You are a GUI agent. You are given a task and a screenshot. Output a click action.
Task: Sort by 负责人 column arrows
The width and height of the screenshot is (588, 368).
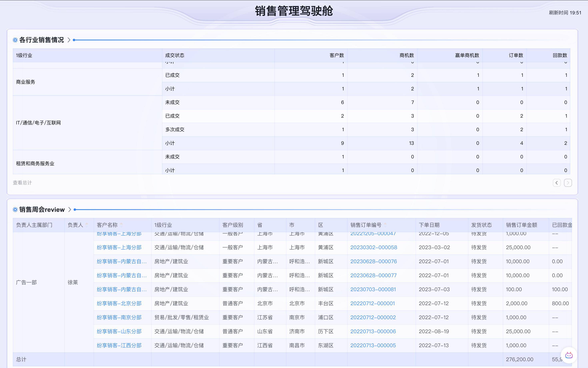(x=87, y=225)
